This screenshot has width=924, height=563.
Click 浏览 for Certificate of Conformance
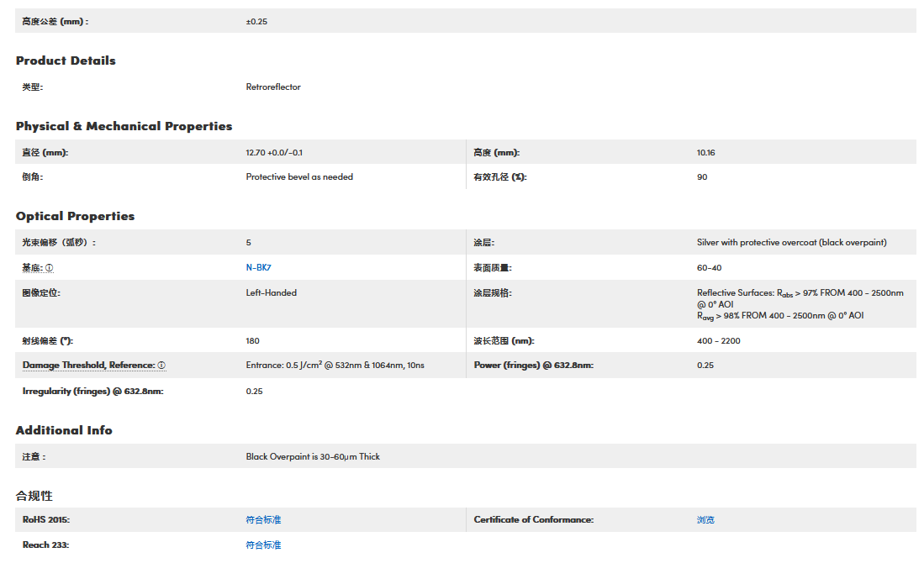pyautogui.click(x=705, y=520)
